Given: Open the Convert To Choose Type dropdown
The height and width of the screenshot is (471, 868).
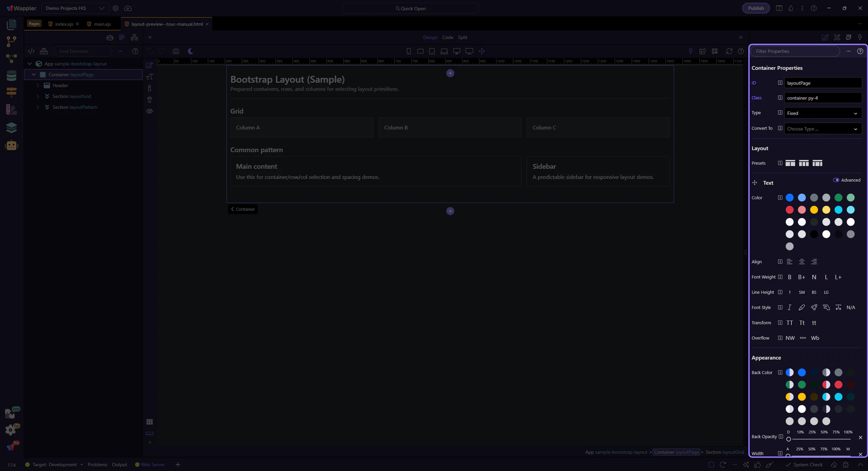Looking at the screenshot, I should (823, 129).
